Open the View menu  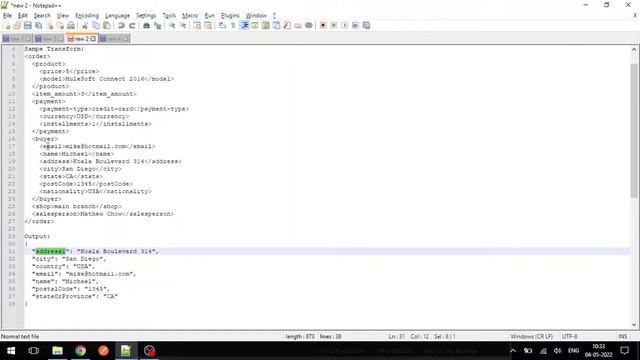[62, 16]
